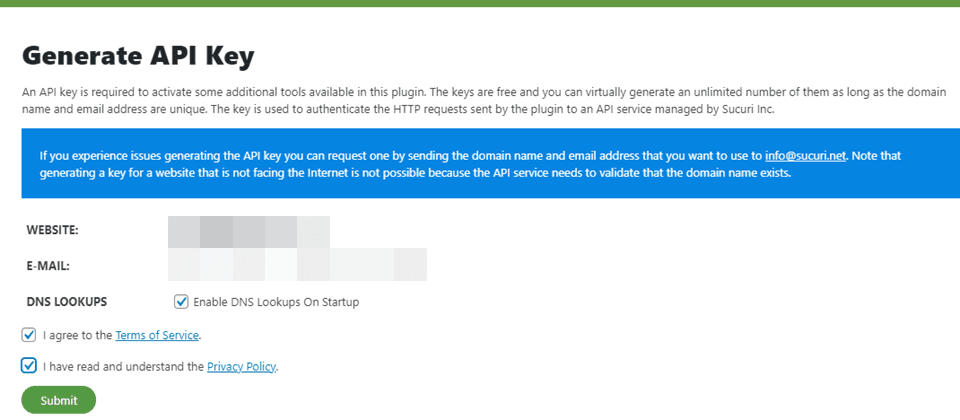
Task: Toggle the Enable DNS Lookups On Startup checkbox
Action: click(181, 301)
